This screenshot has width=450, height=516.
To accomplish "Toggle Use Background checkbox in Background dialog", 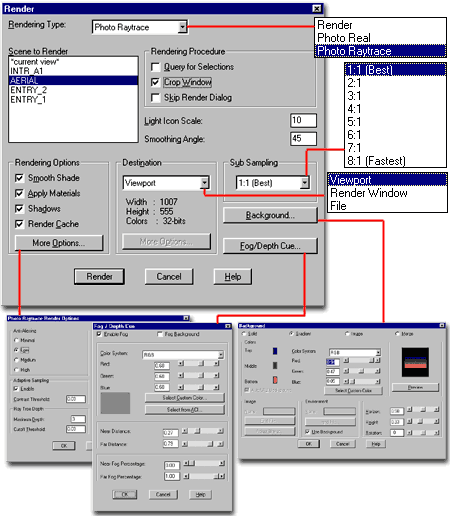I will pyautogui.click(x=307, y=432).
